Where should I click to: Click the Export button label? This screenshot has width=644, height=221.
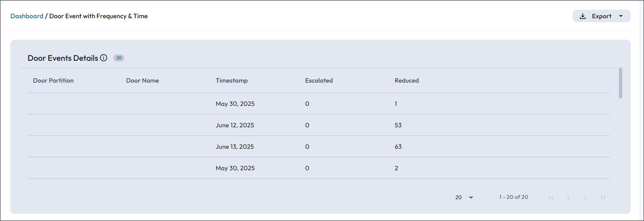(601, 16)
